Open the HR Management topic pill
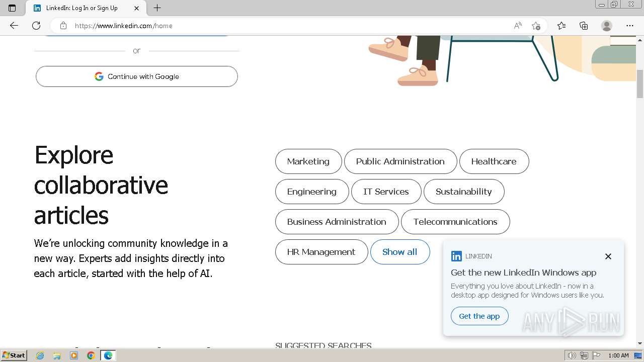The width and height of the screenshot is (644, 362). click(321, 252)
